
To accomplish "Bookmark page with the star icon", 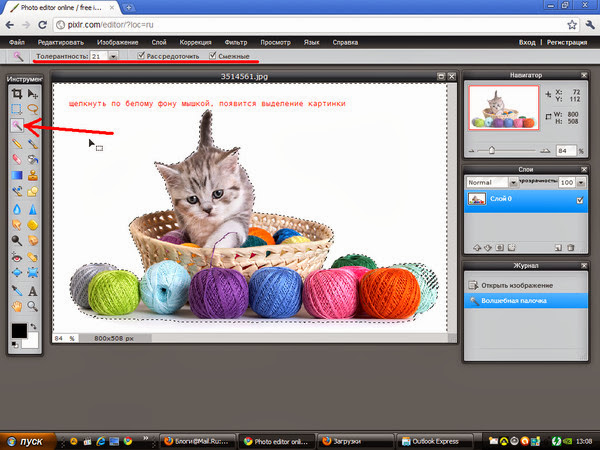I will pyautogui.click(x=572, y=25).
